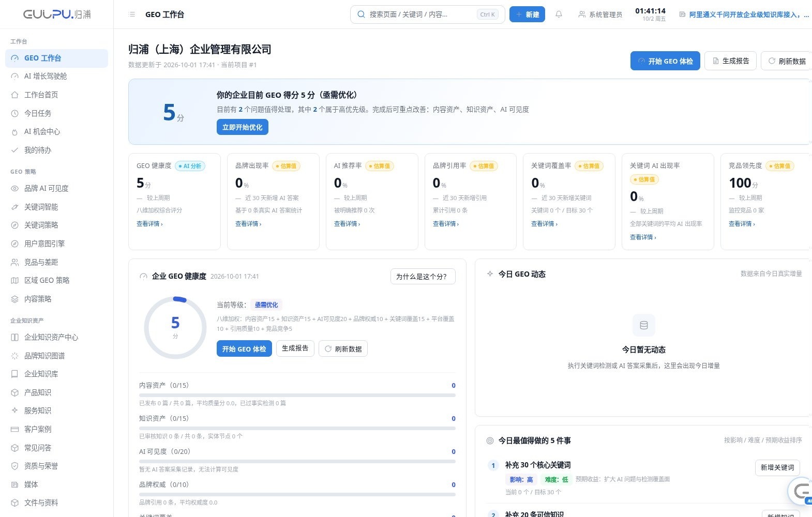The height and width of the screenshot is (517, 812).
Task: Click the 企业知识资产中心 icon
Action: [x=14, y=337]
